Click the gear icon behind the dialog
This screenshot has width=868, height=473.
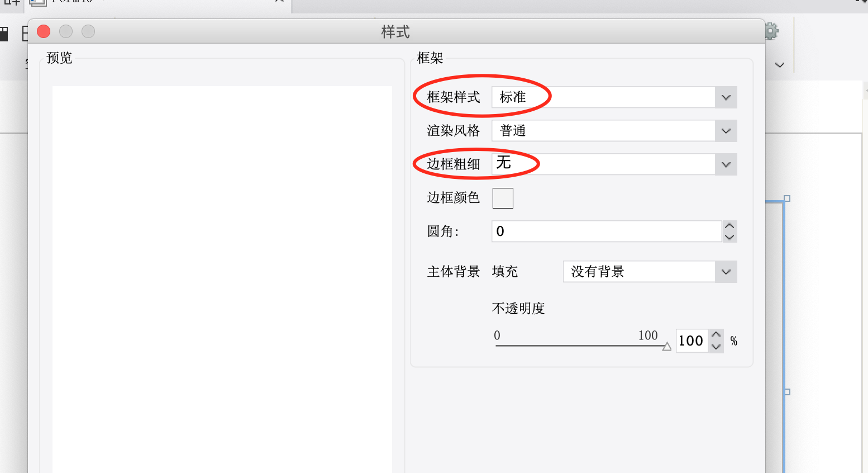(x=771, y=31)
